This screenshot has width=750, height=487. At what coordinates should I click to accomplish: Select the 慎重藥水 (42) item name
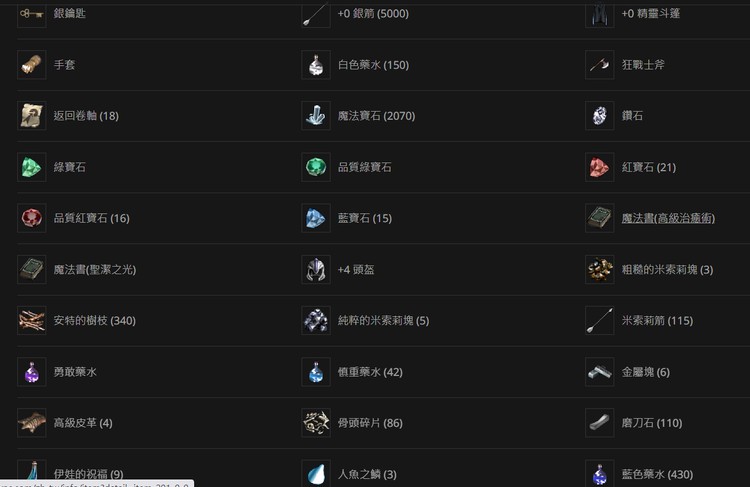click(370, 372)
